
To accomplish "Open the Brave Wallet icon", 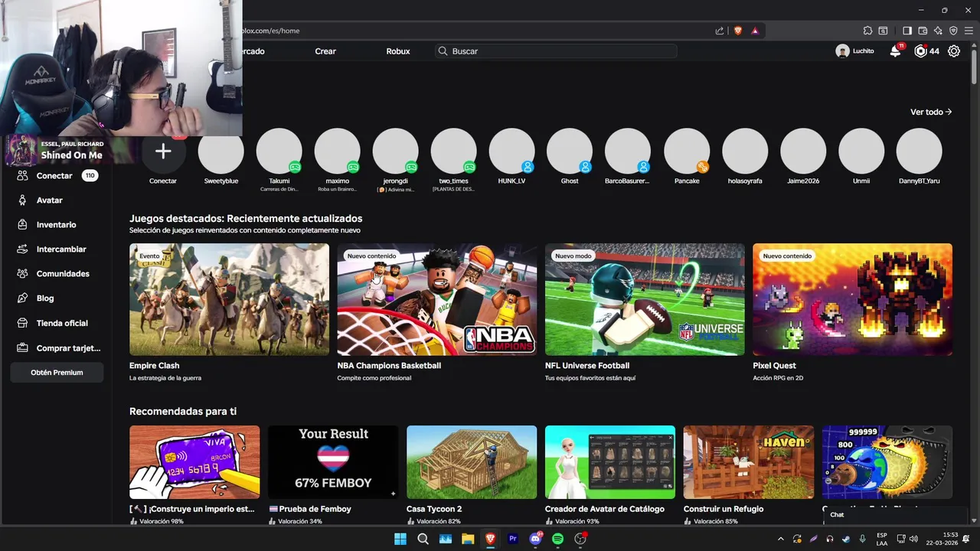I will 923,31.
